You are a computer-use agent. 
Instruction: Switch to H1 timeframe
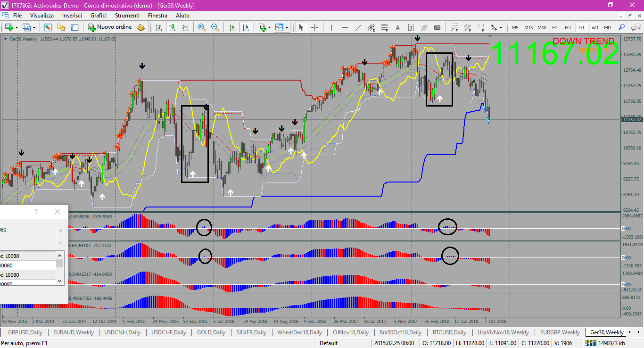(555, 27)
